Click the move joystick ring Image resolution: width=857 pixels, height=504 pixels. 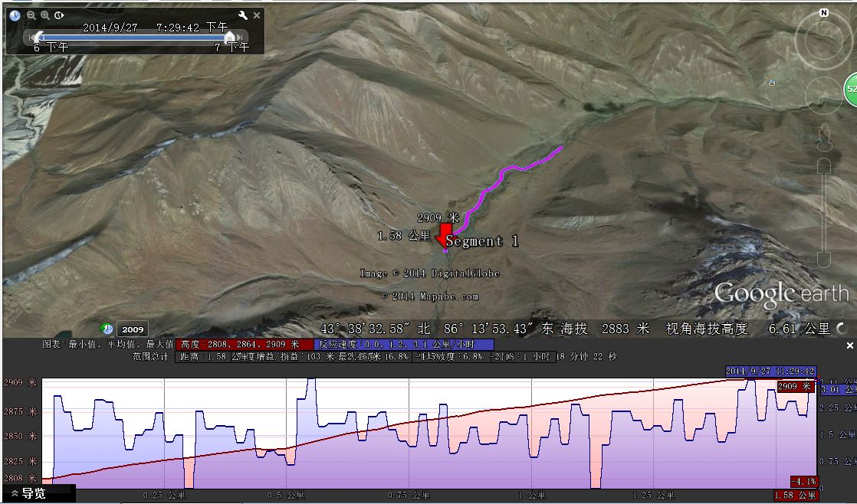[x=824, y=95]
